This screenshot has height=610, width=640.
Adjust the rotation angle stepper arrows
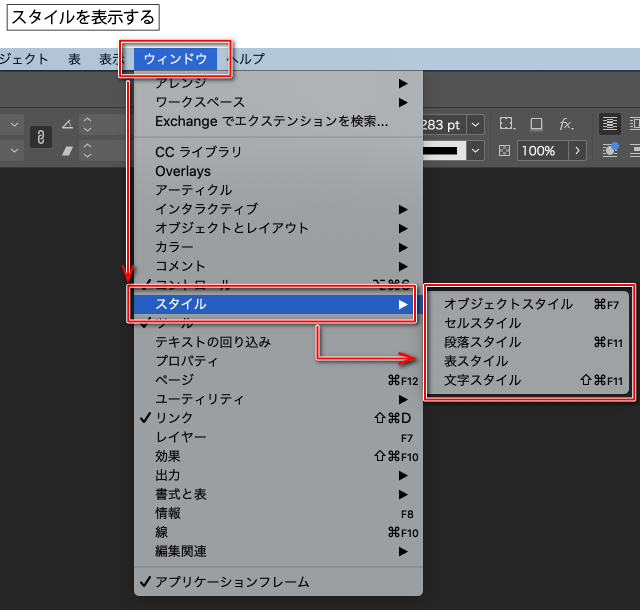click(x=87, y=124)
